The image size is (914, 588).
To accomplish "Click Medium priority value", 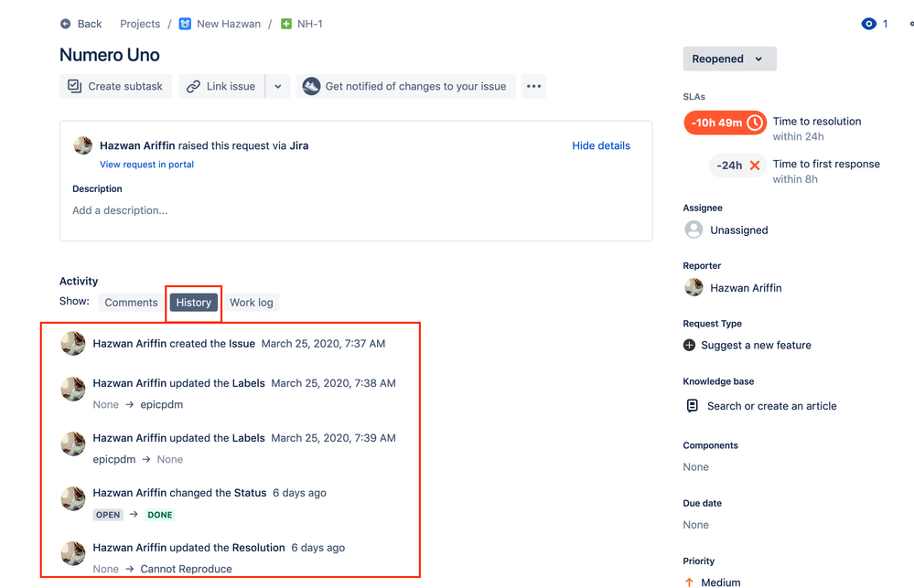I will [x=720, y=583].
